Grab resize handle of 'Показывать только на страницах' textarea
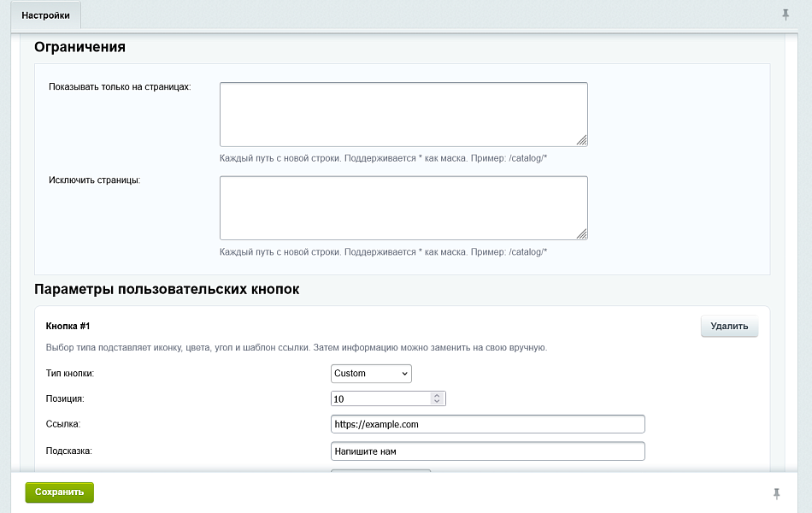Screen dimensions: 812x513 (581, 140)
